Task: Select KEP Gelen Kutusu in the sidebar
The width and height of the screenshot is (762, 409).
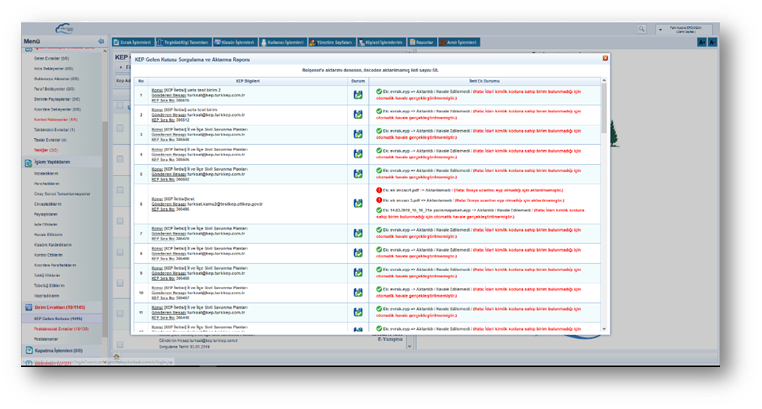Action: click(58, 317)
